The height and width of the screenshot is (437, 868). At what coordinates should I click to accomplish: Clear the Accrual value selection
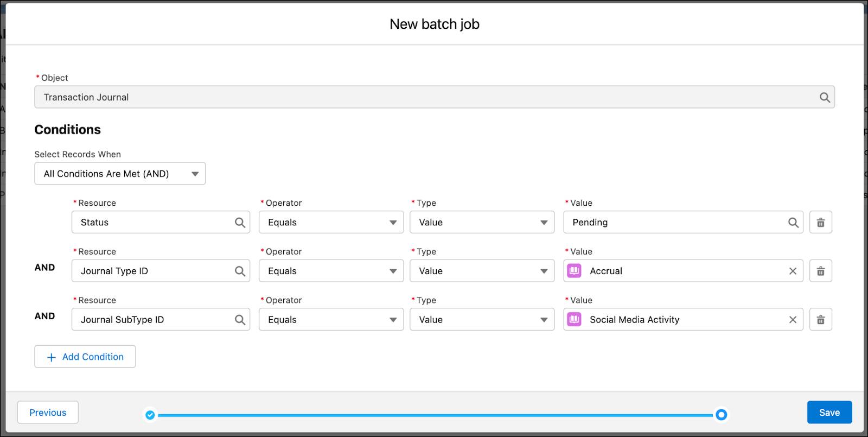(x=793, y=271)
